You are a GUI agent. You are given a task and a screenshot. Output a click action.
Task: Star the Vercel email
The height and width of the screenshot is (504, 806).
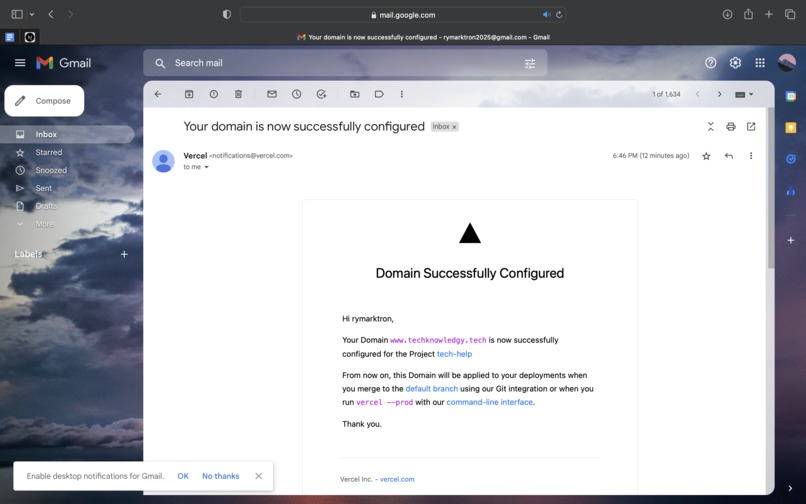coord(706,156)
